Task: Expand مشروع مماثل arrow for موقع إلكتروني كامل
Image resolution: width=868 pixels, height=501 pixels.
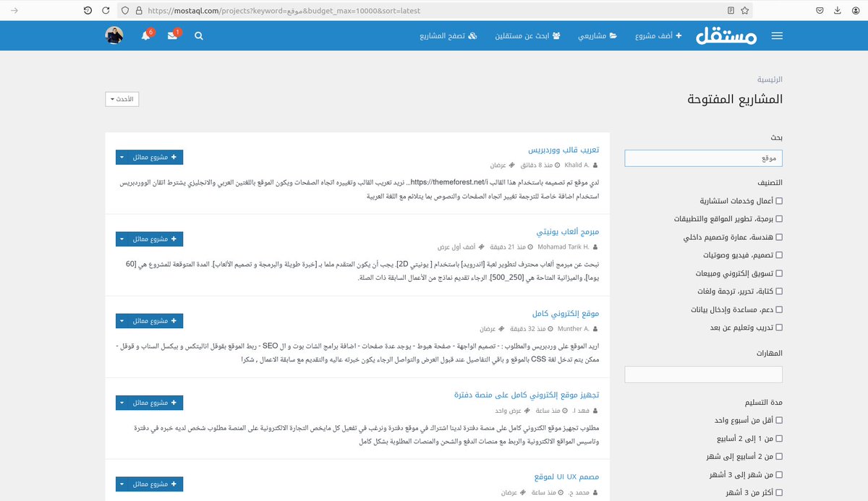Action: (122, 320)
